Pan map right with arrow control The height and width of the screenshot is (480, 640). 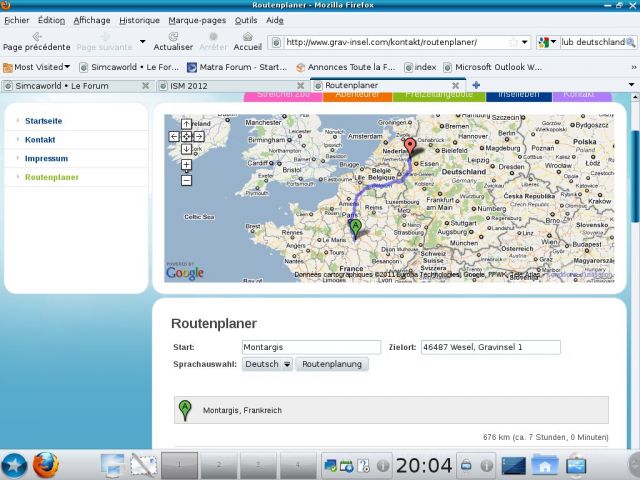199,136
